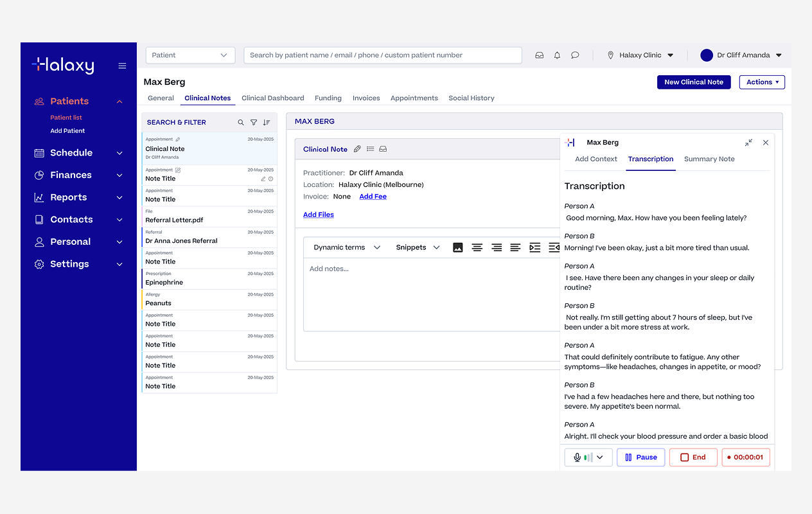
Task: Expand the Schedule sidebar chevron
Action: click(x=119, y=153)
